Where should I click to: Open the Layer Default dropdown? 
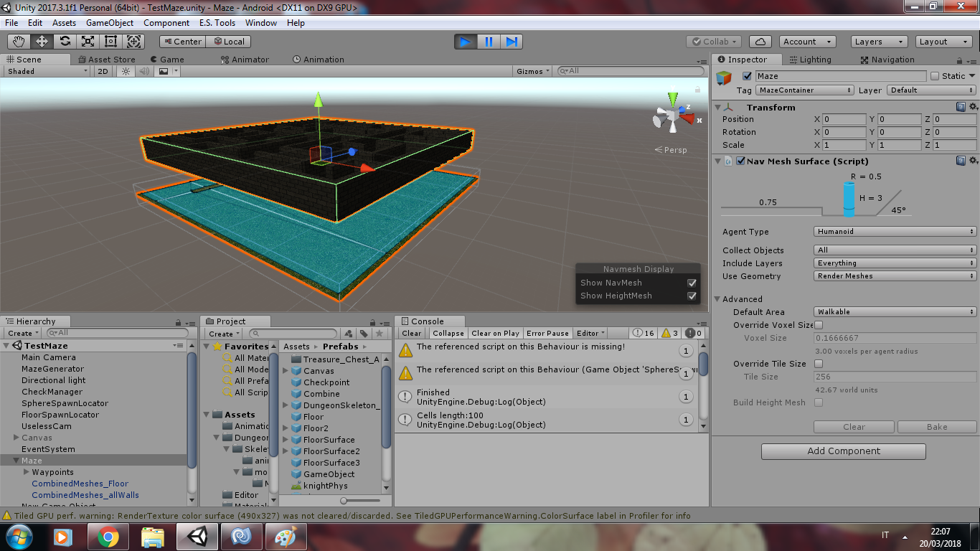[932, 90]
